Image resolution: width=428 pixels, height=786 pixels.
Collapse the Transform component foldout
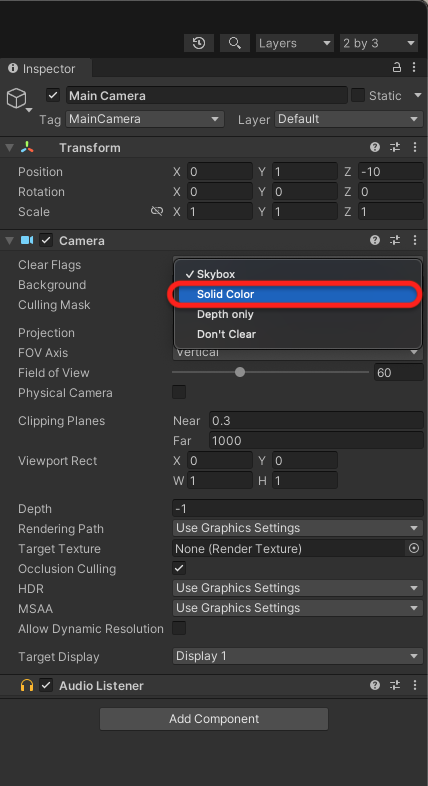pyautogui.click(x=9, y=148)
